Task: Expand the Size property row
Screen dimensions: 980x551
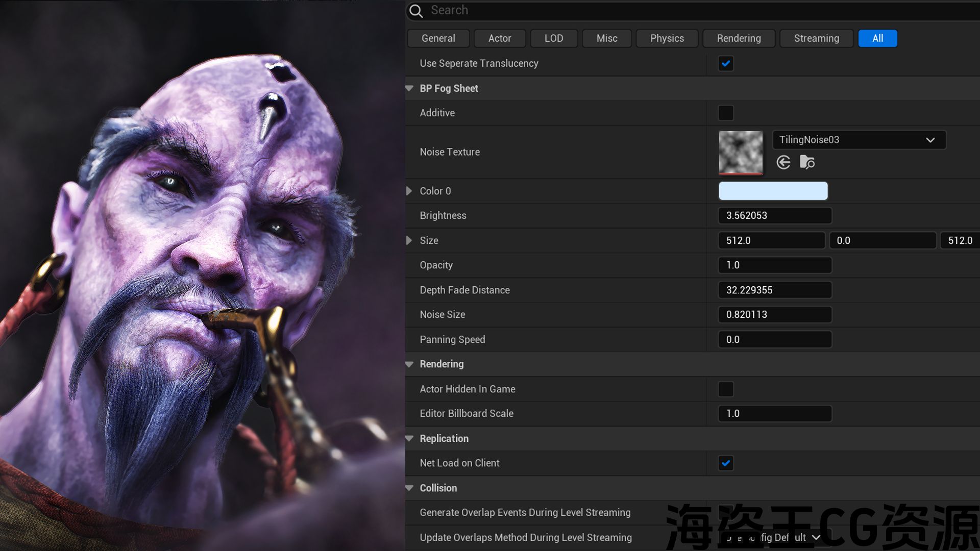Action: (409, 240)
